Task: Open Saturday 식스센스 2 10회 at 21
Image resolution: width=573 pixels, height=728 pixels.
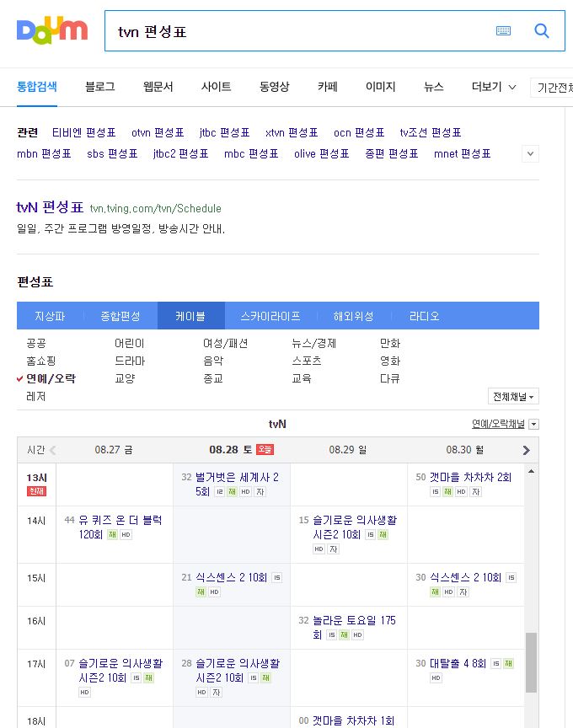Action: pos(231,577)
